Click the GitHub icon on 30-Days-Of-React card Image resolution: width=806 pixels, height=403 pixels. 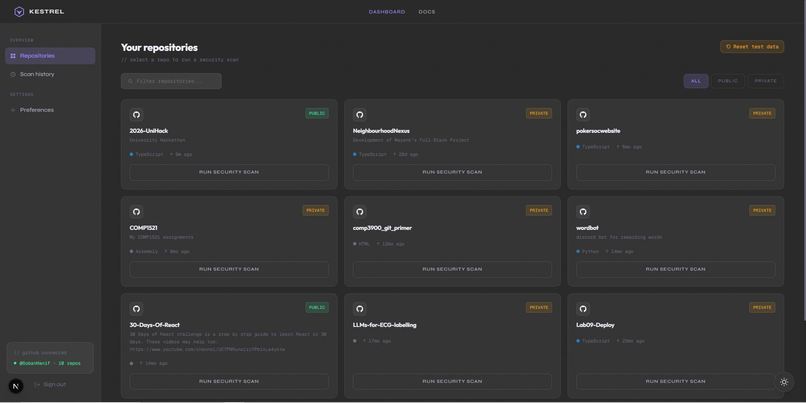point(136,309)
